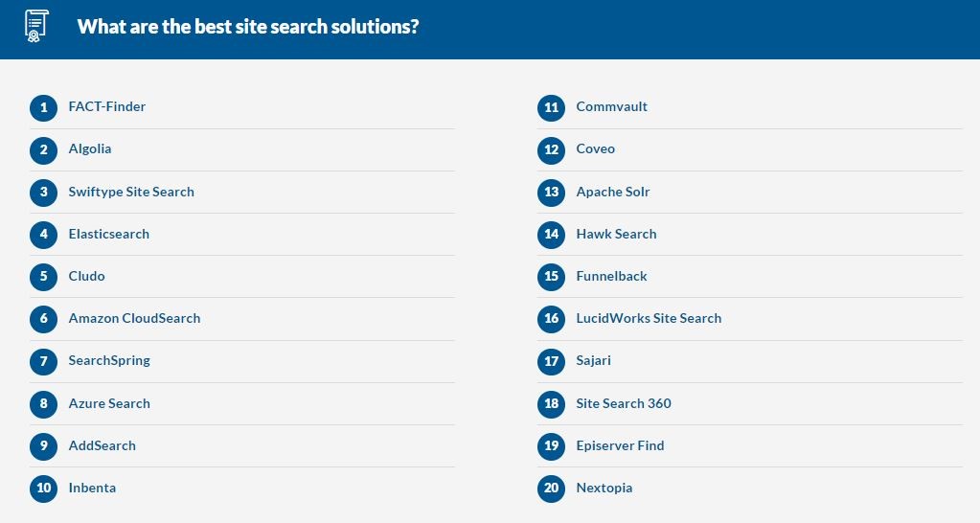Open the FACT-Finder link
980x523 pixels.
pos(107,106)
